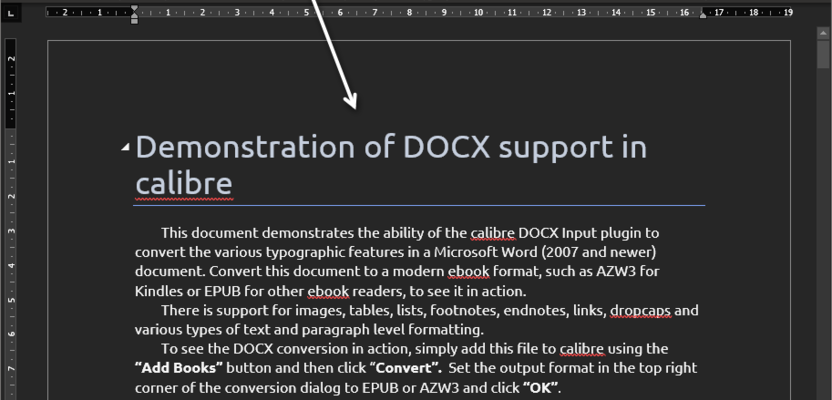The width and height of the screenshot is (832, 400).
Task: Click the bold word 'Convert' in the text
Action: tap(405, 367)
